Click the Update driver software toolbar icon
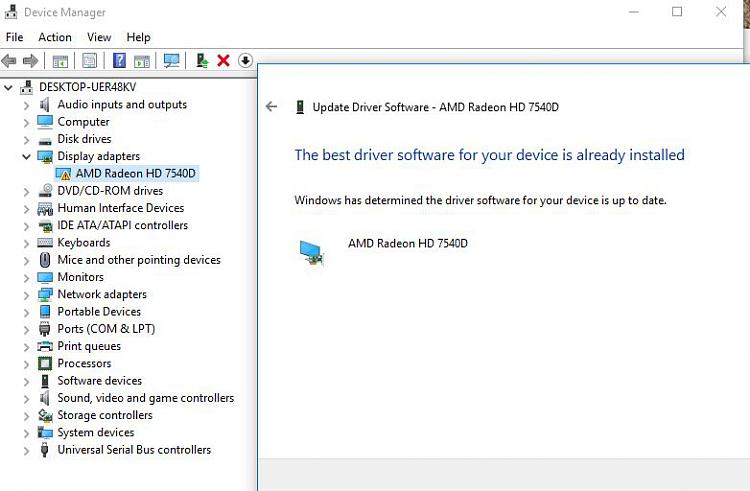750x491 pixels. pyautogui.click(x=202, y=61)
